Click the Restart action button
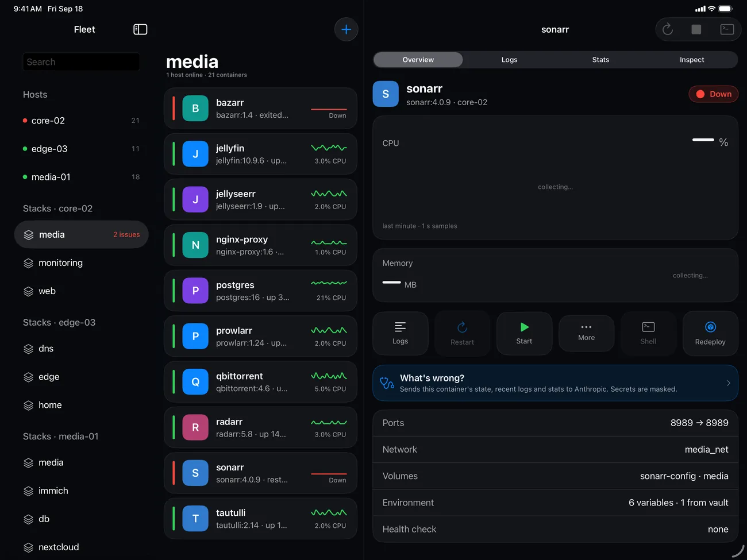747x560 pixels. click(463, 333)
